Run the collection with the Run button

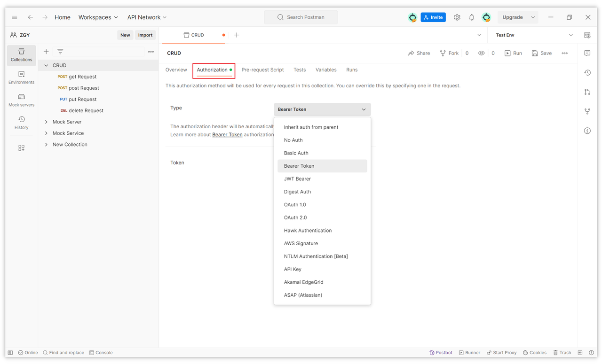[513, 53]
